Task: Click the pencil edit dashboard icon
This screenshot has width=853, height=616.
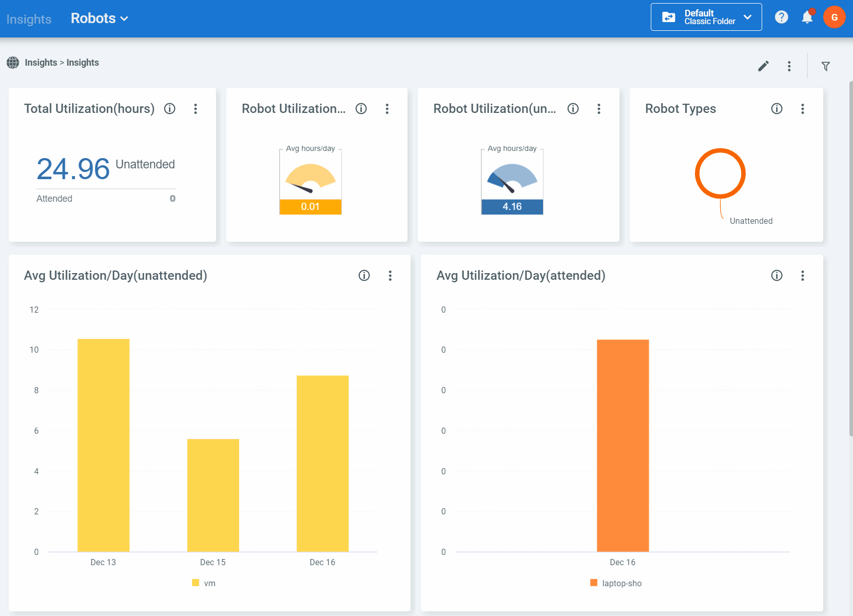Action: pyautogui.click(x=763, y=66)
